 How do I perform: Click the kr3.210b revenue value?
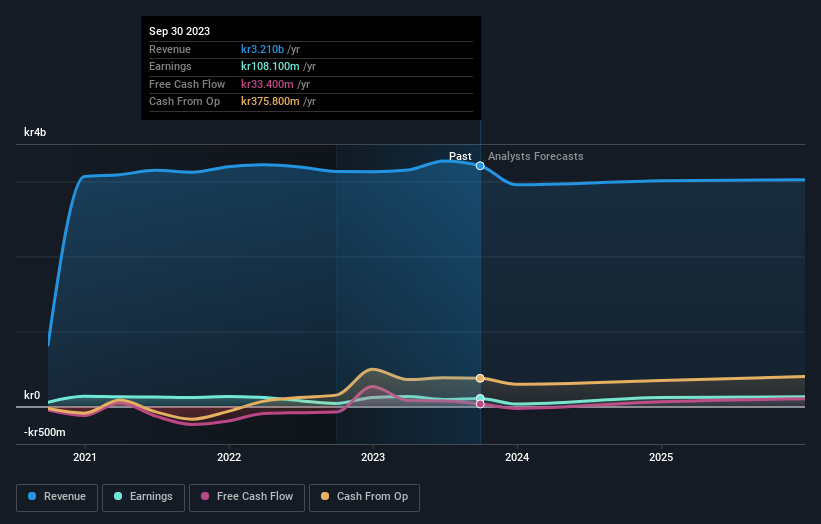click(x=262, y=49)
